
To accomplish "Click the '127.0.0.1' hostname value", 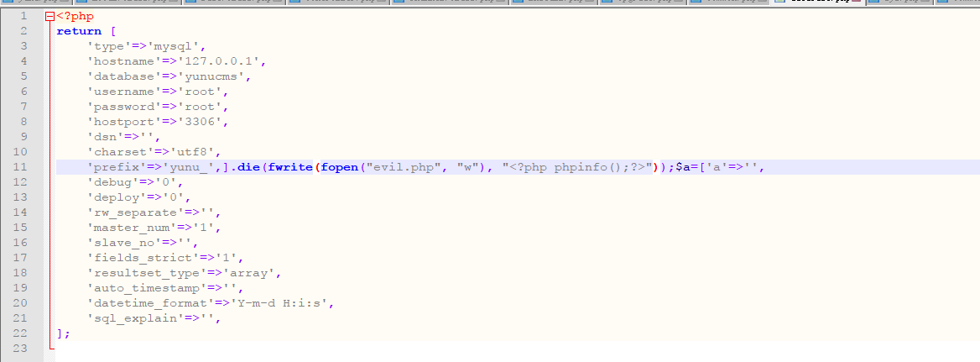I will pyautogui.click(x=218, y=62).
